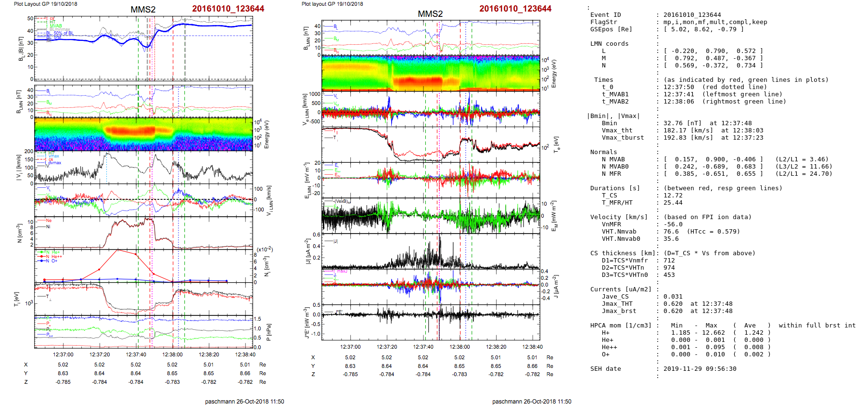Click the 'P [nPa]' axis label on left plot
868x405 pixels.
(x=268, y=332)
